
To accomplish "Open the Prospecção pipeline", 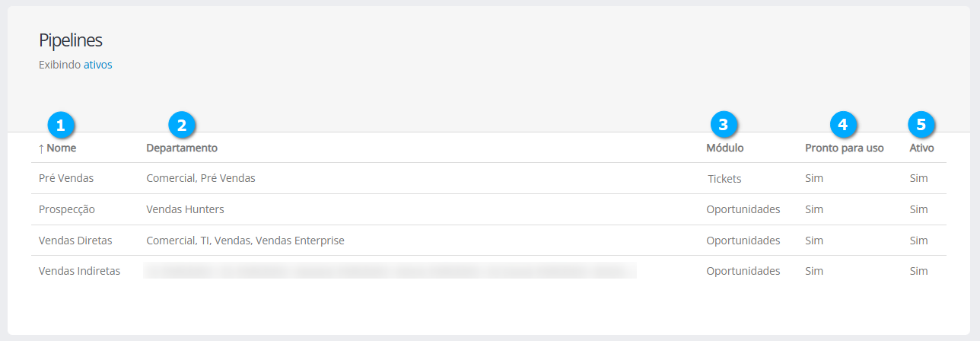I will tap(67, 209).
